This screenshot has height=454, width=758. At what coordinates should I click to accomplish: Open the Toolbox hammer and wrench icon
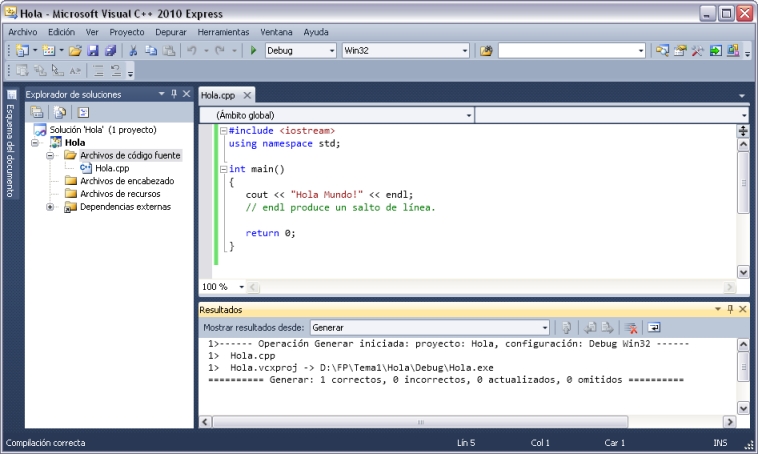point(698,50)
